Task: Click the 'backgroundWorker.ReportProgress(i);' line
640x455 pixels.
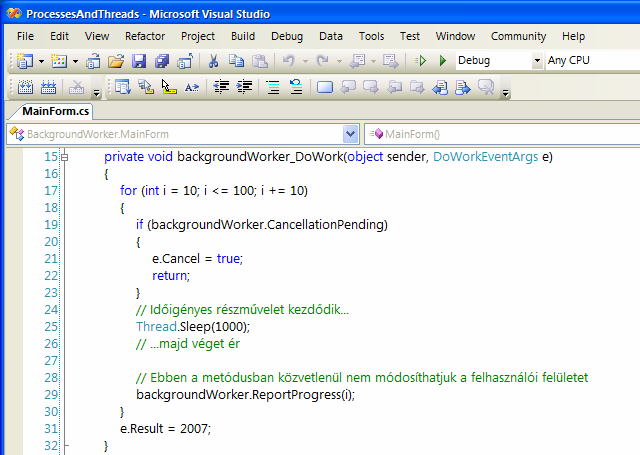Action: 245,395
